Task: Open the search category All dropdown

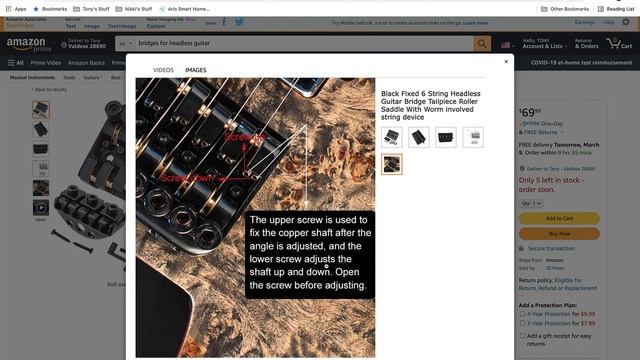Action: tap(125, 43)
